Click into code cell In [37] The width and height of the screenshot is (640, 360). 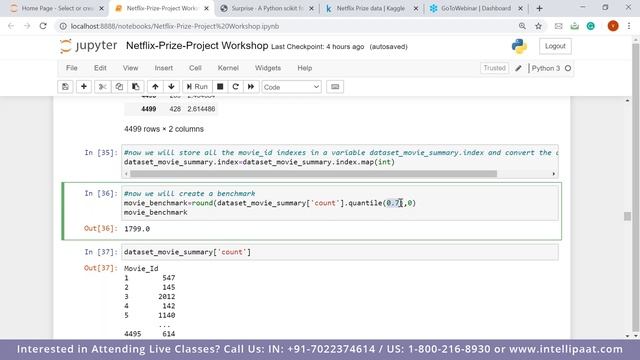[340, 252]
